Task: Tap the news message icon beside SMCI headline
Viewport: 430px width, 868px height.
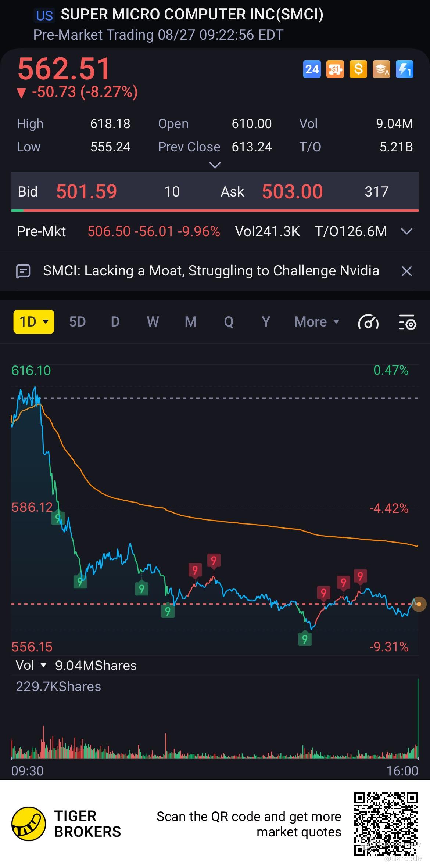Action: (x=23, y=271)
